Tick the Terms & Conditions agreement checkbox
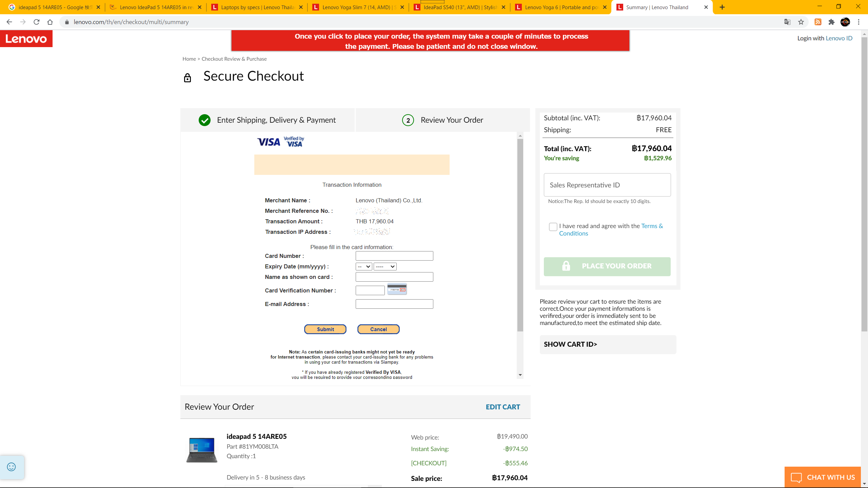 click(x=553, y=227)
